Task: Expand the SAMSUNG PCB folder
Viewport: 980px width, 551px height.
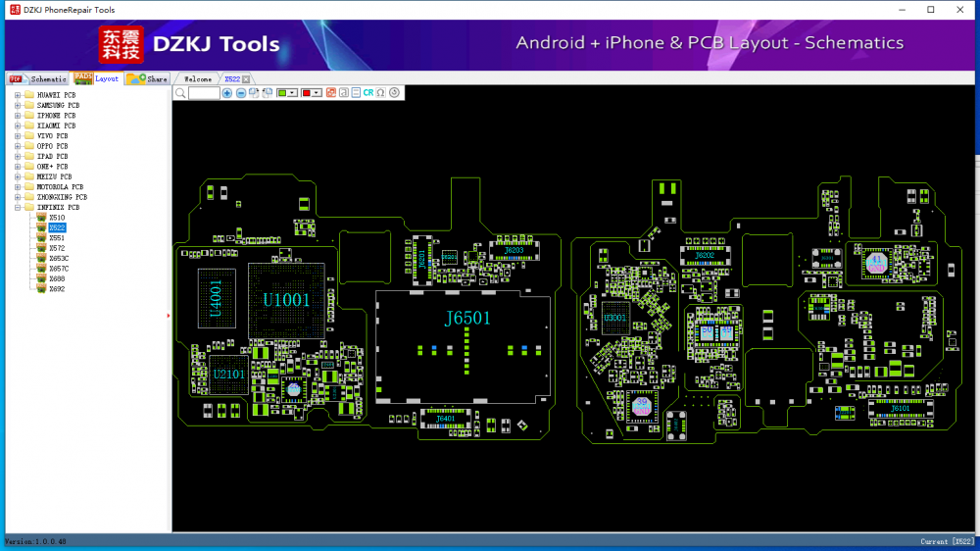Action: pos(18,105)
